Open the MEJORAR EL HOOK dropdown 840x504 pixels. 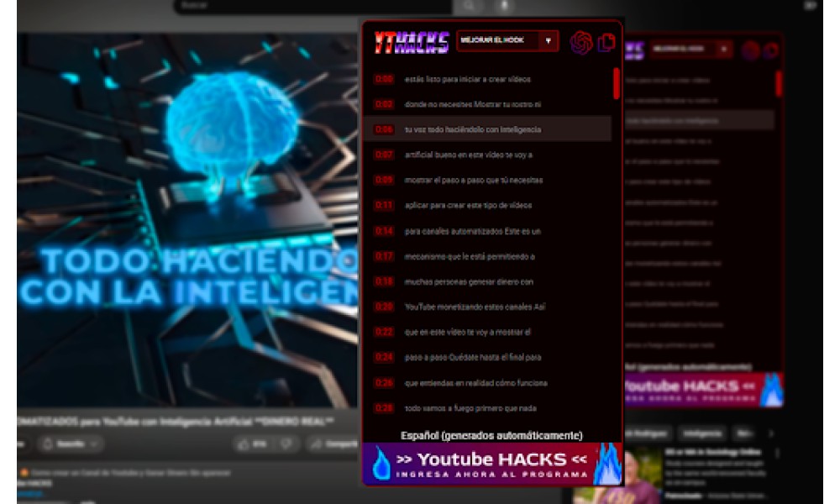(507, 40)
